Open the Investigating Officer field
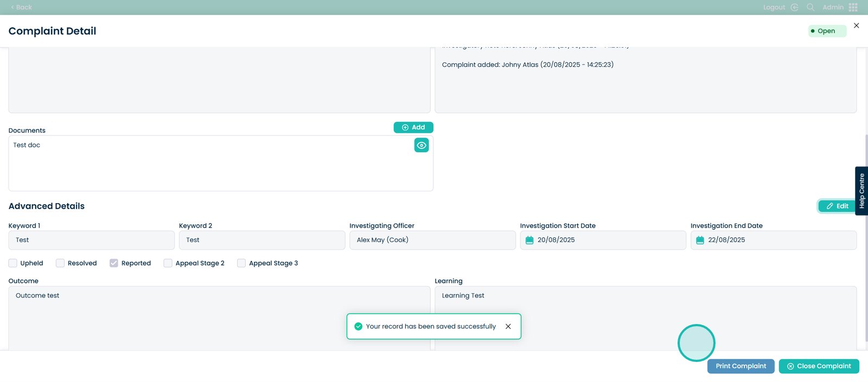Image resolution: width=868 pixels, height=382 pixels. 432,240
